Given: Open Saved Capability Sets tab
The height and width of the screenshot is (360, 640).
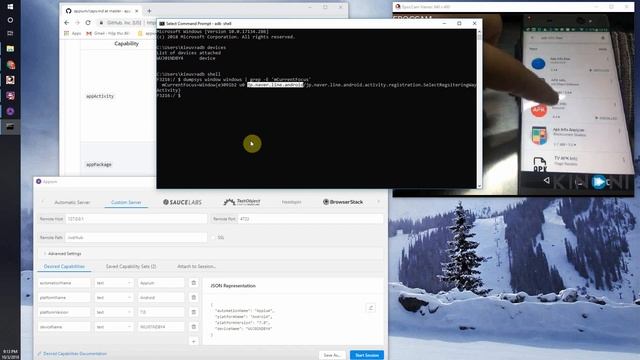Looking at the screenshot, I should coord(131,267).
